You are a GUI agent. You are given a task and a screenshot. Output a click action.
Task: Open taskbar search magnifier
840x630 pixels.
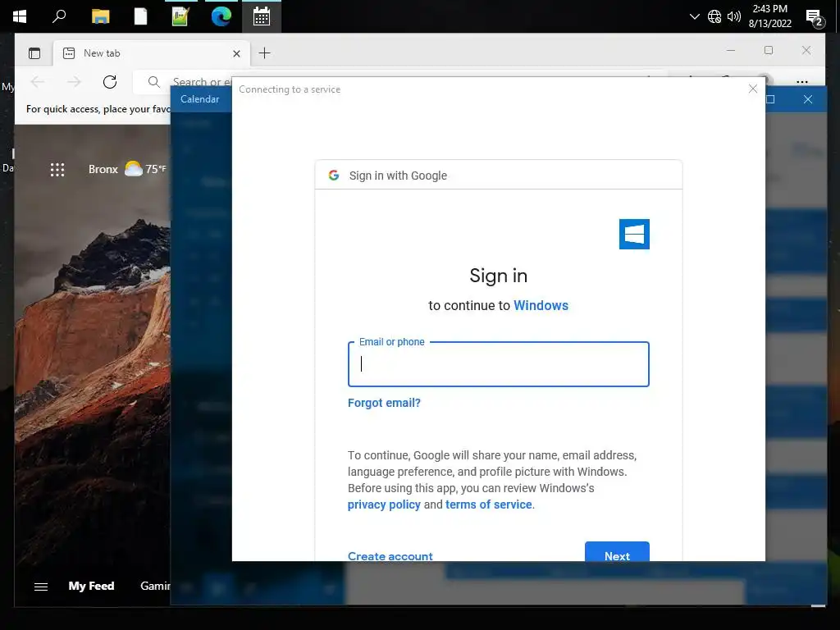[x=59, y=16]
